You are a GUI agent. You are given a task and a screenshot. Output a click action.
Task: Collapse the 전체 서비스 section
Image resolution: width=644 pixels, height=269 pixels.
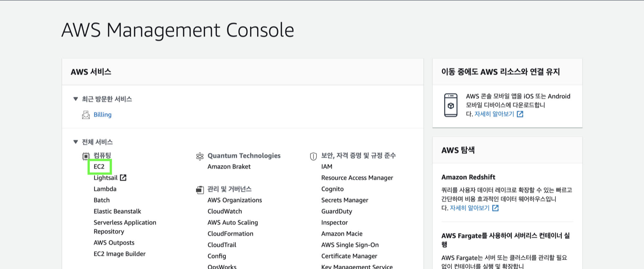pos(76,142)
